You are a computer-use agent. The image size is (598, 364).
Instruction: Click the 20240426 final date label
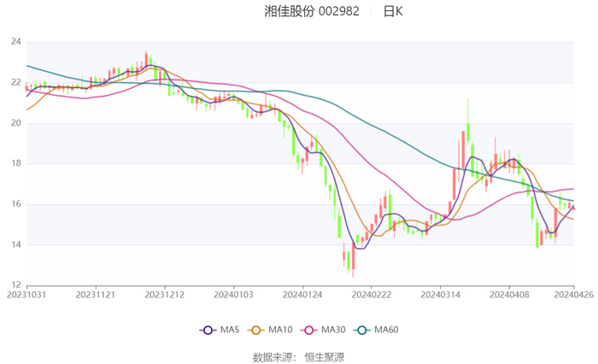pyautogui.click(x=573, y=293)
